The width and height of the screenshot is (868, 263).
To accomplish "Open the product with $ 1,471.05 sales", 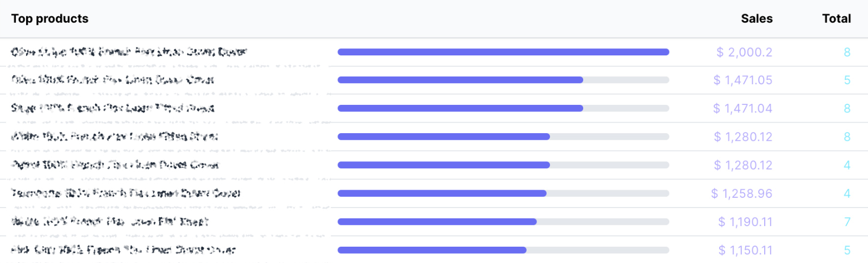I will click(113, 80).
